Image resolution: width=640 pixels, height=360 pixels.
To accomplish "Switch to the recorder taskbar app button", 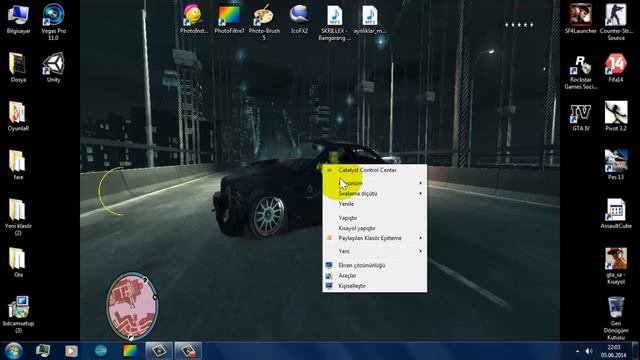I will [188, 351].
